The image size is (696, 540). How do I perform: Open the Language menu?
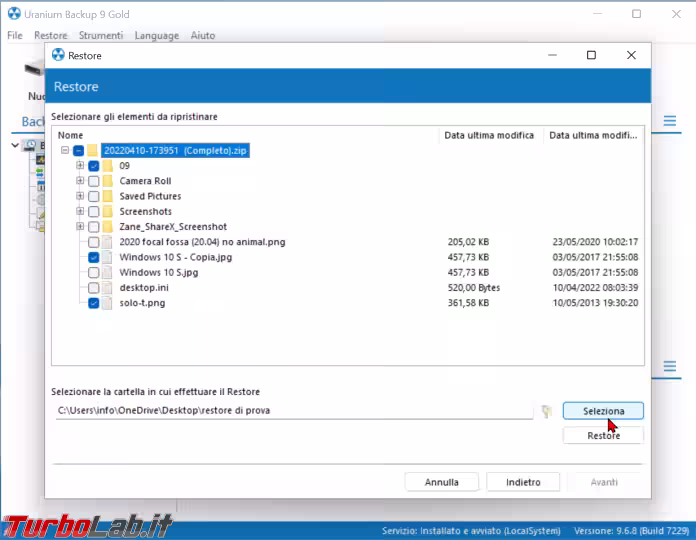157,35
